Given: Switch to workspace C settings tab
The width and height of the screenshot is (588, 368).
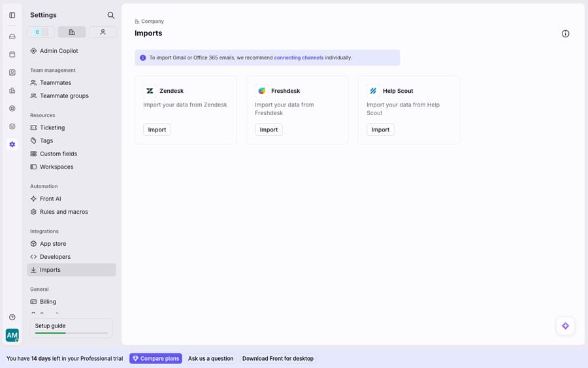Looking at the screenshot, I should (41, 32).
